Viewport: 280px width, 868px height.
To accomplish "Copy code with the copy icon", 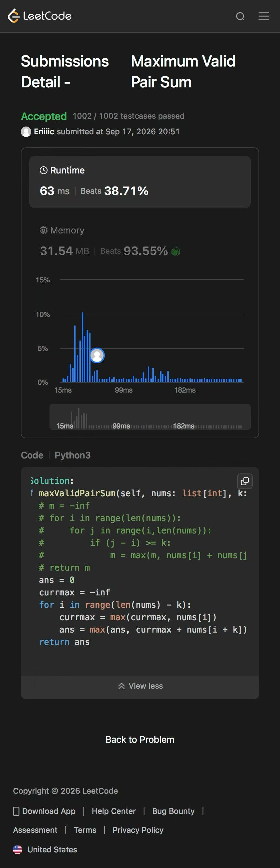I will (245, 481).
